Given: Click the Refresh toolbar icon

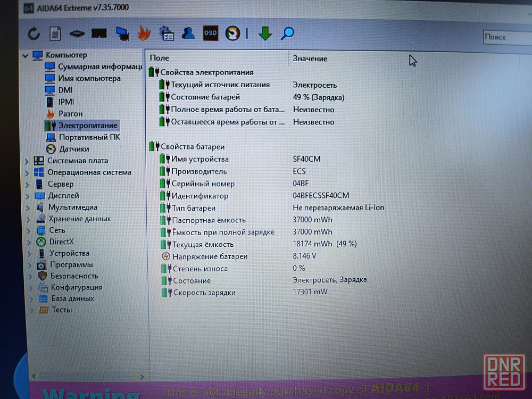Looking at the screenshot, I should click(34, 34).
